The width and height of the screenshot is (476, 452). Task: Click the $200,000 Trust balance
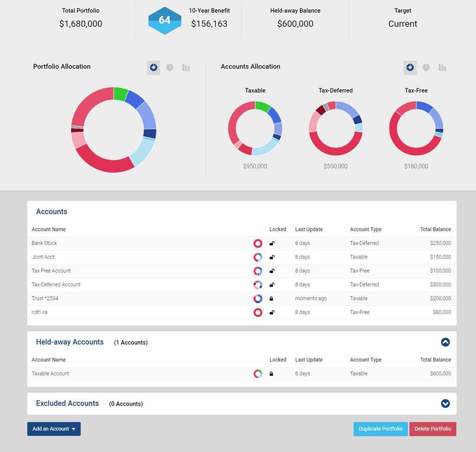[441, 299]
